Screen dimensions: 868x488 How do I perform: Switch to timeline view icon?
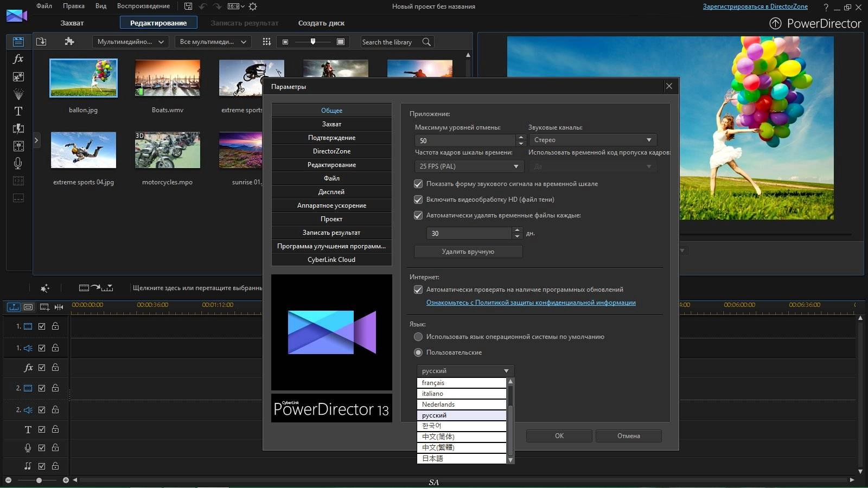pyautogui.click(x=14, y=307)
